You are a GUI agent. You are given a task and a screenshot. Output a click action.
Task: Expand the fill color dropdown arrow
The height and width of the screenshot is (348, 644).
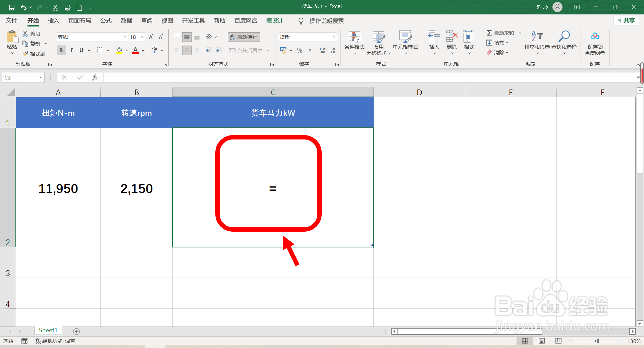[x=126, y=50]
